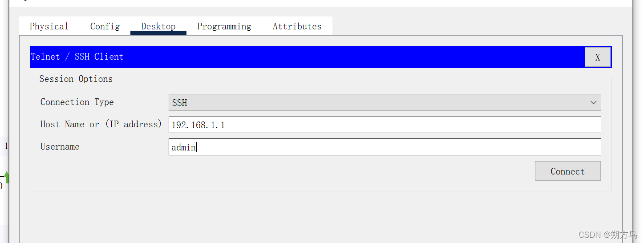Viewport: 644px width, 243px height.
Task: Open the Connection Type combo box showing SSH
Action: [378, 102]
